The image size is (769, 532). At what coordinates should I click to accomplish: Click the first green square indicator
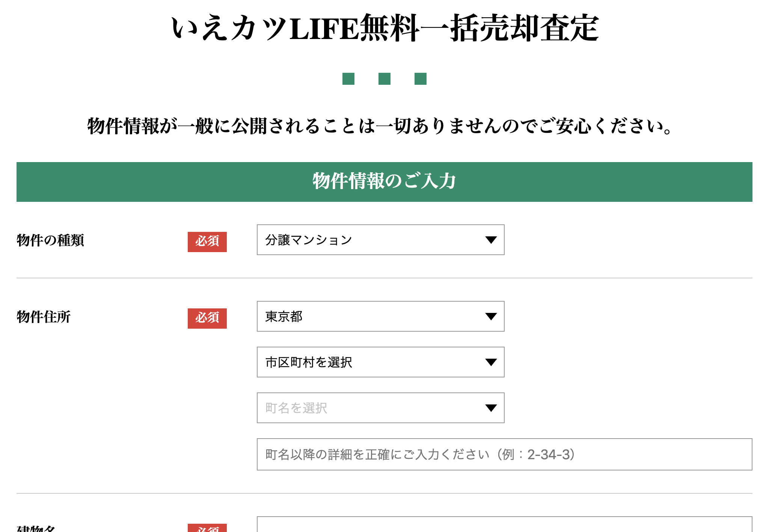348,79
